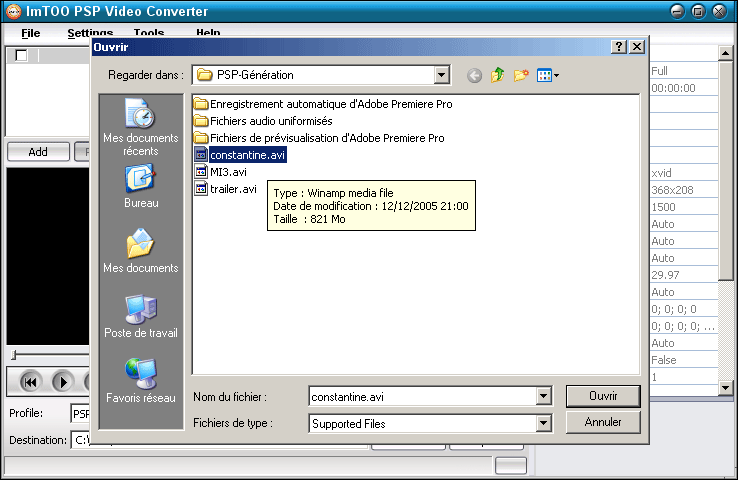The width and height of the screenshot is (738, 480).
Task: Click the xvid value in properties panel
Action: pos(661,173)
